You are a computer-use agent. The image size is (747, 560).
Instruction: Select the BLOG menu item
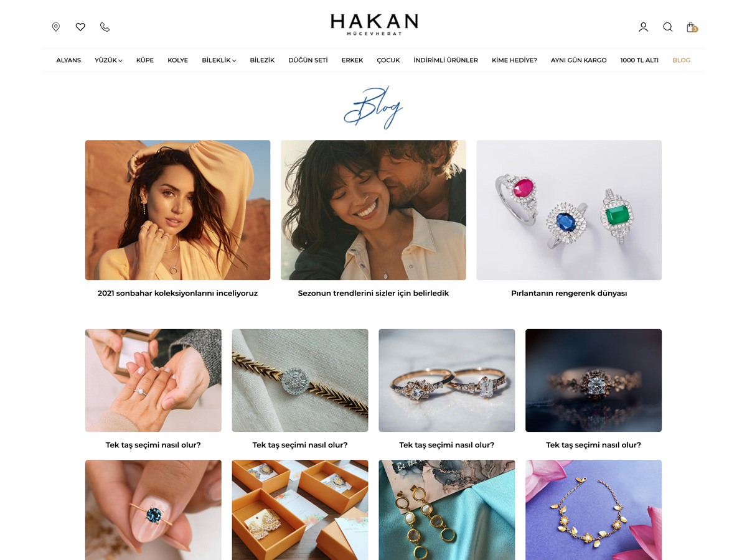tap(681, 60)
